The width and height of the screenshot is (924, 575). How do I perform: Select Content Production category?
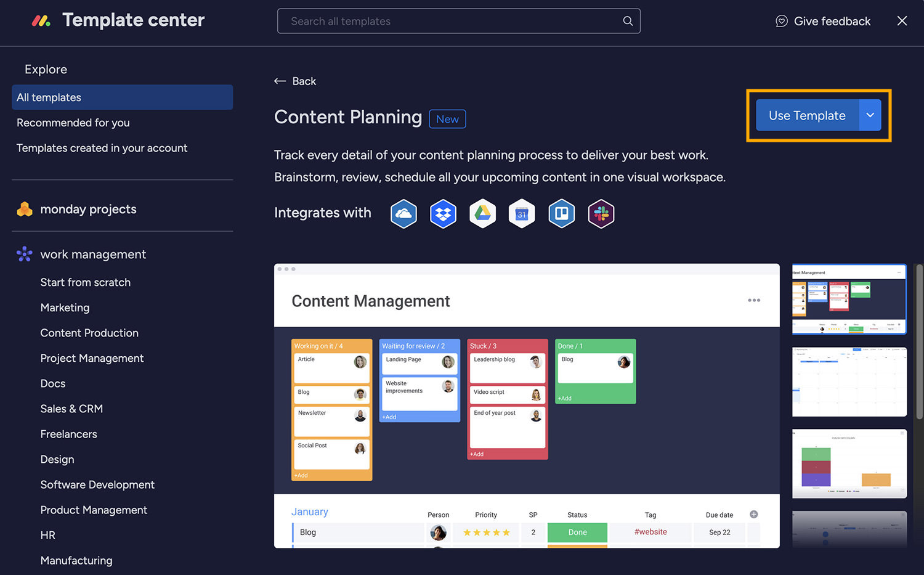(89, 333)
